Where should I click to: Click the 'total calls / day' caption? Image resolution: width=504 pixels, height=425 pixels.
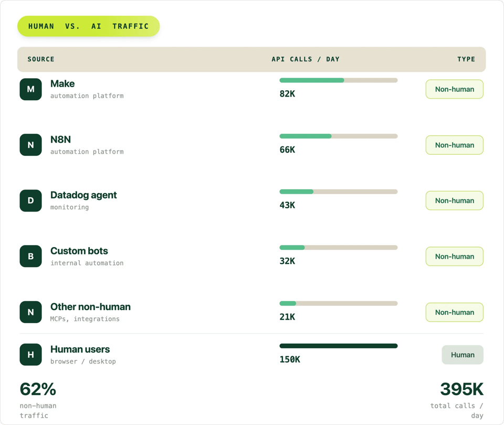point(457,410)
